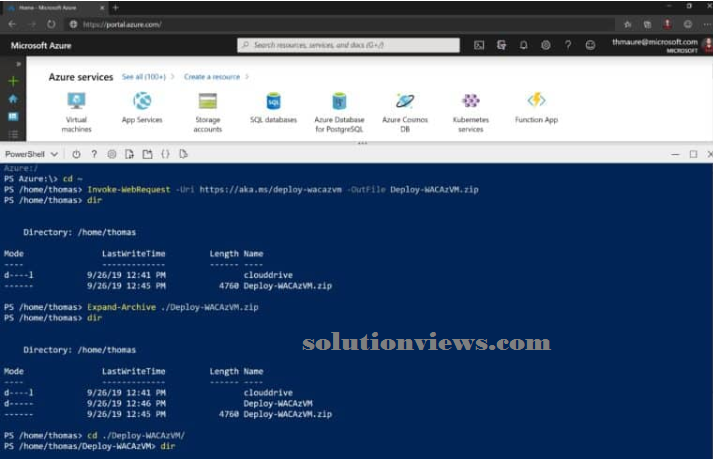The height and width of the screenshot is (459, 713).
Task: Open App Services
Action: coord(142,108)
